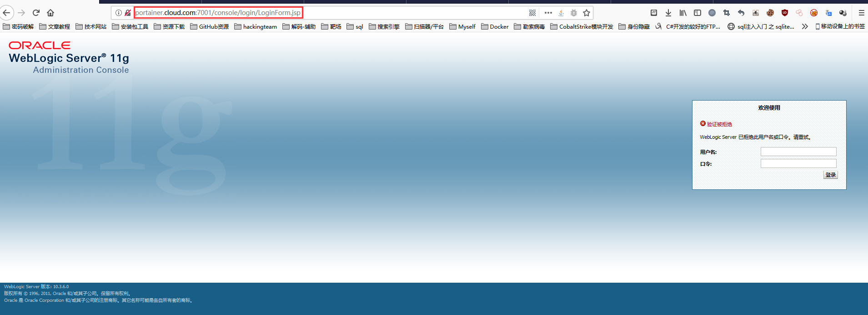Image resolution: width=868 pixels, height=315 pixels.
Task: Click the crop screenshot extension icon
Action: click(727, 13)
